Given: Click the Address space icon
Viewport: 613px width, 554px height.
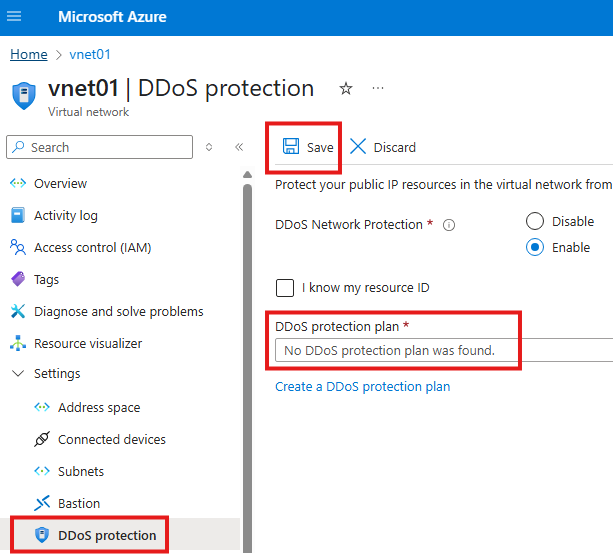Looking at the screenshot, I should [x=42, y=407].
